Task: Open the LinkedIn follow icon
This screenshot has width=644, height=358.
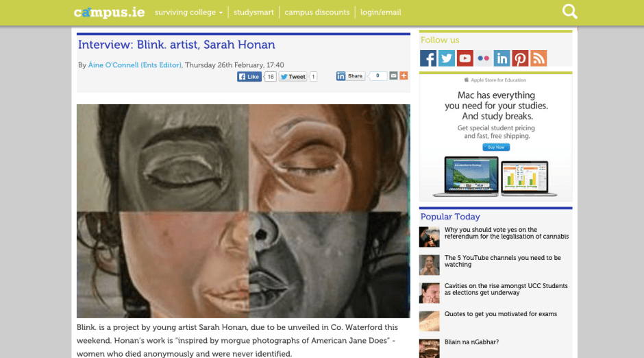Action: coord(502,58)
